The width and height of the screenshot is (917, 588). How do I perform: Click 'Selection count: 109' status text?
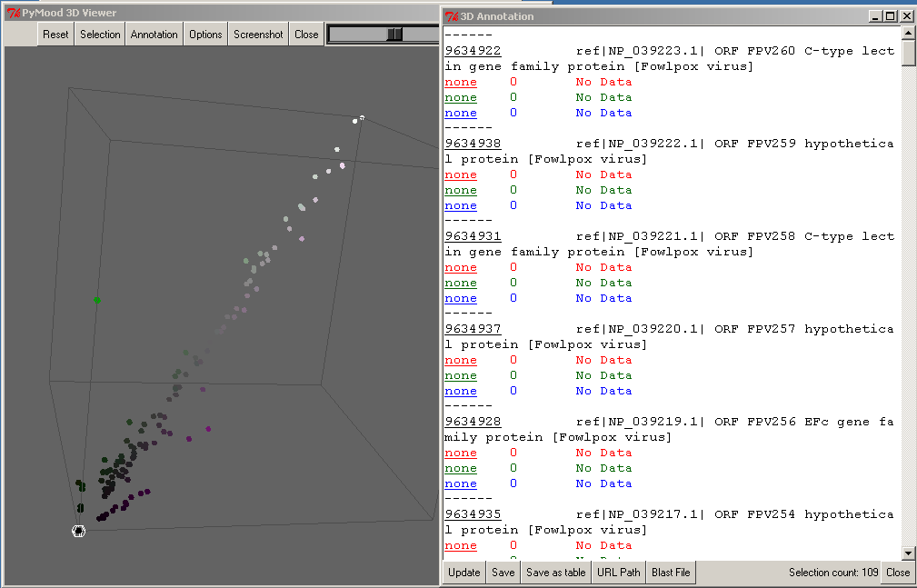pos(833,573)
